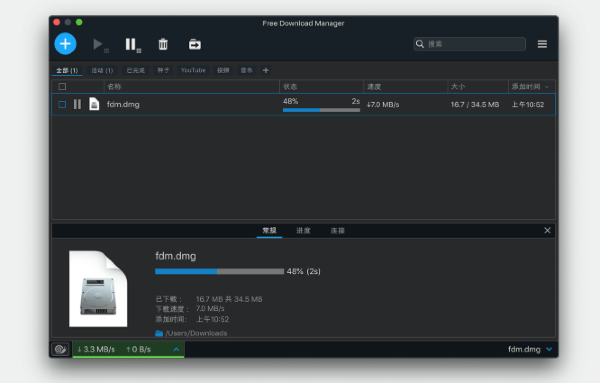The image size is (600, 383).
Task: Open the General details tab
Action: (x=269, y=230)
